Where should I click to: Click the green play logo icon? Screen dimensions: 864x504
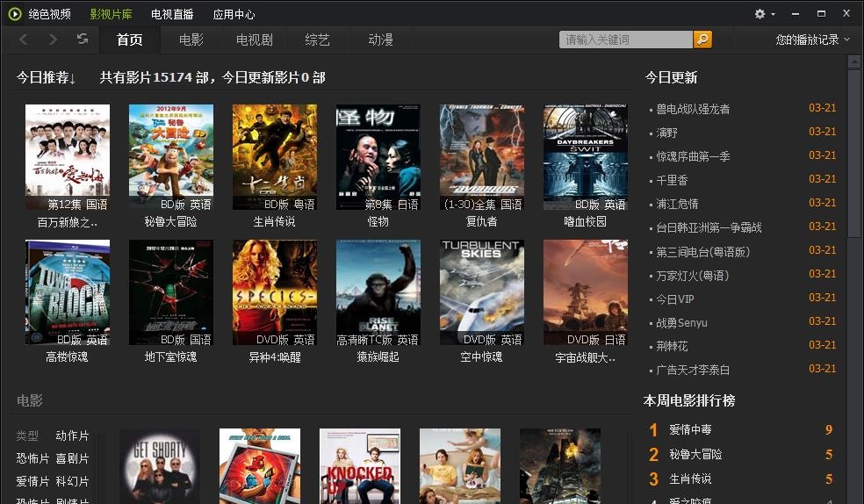click(x=15, y=14)
